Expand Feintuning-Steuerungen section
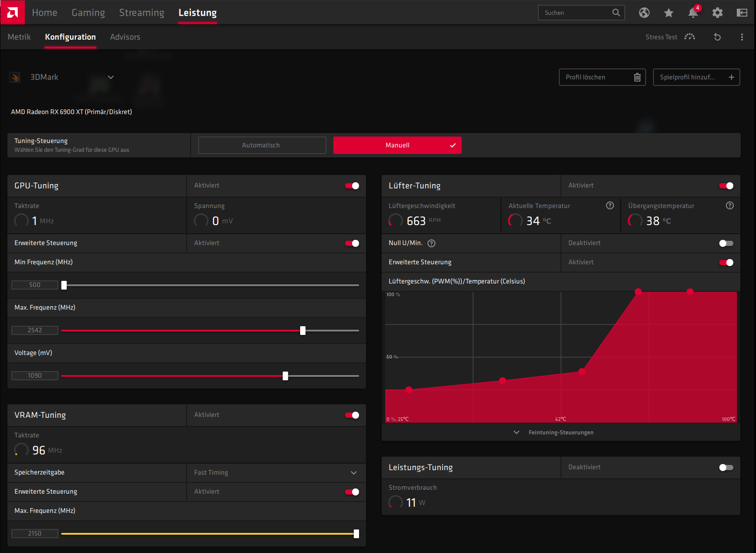 click(x=561, y=432)
